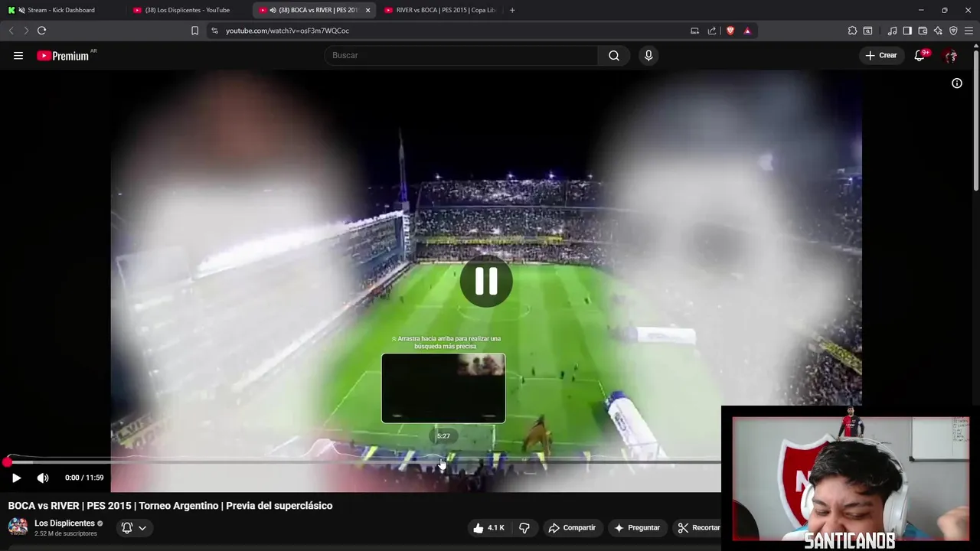Seek the video progress bar to 5:27

click(443, 461)
